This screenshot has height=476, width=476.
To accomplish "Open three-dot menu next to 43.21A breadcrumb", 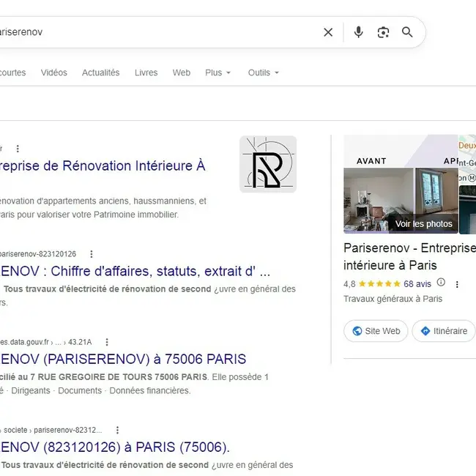I will coord(107,342).
